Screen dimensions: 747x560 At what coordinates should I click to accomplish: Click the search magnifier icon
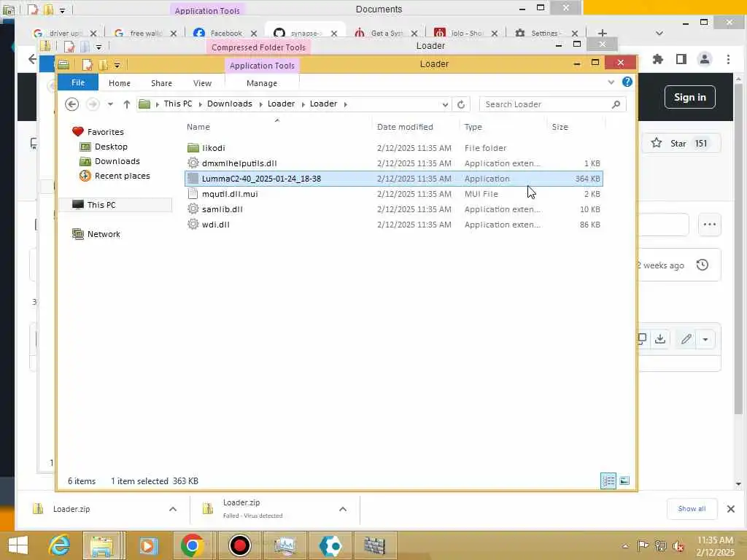[616, 104]
